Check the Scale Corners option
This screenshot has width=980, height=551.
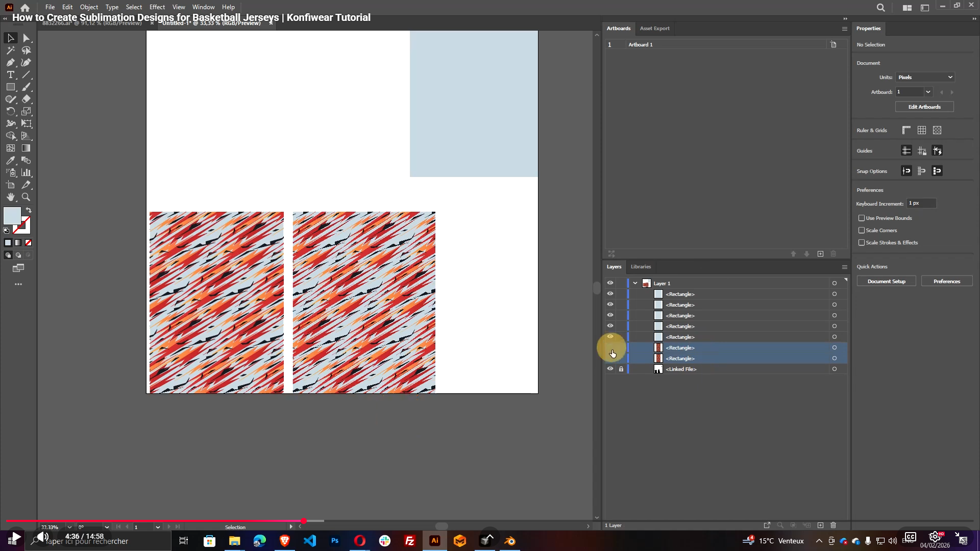tap(863, 230)
